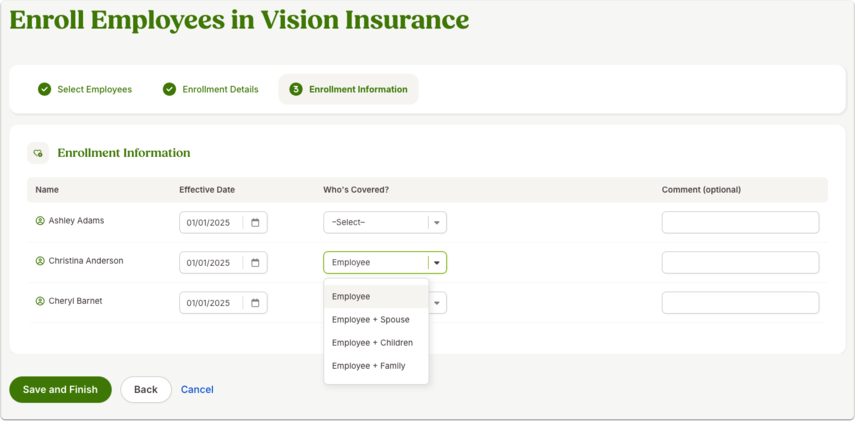Viewport: 855px width, 421px height.
Task: Click the Back button
Action: pyautogui.click(x=146, y=389)
